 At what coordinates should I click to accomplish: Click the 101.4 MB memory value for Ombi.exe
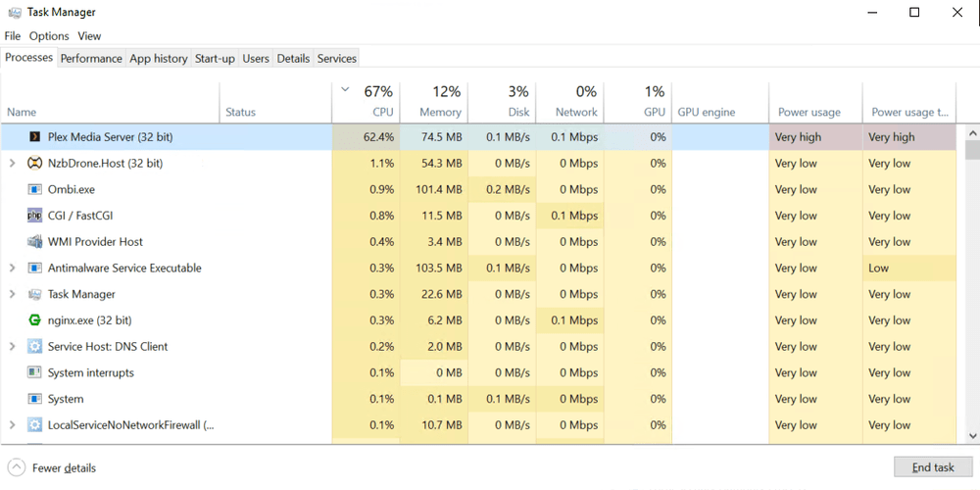(x=439, y=189)
